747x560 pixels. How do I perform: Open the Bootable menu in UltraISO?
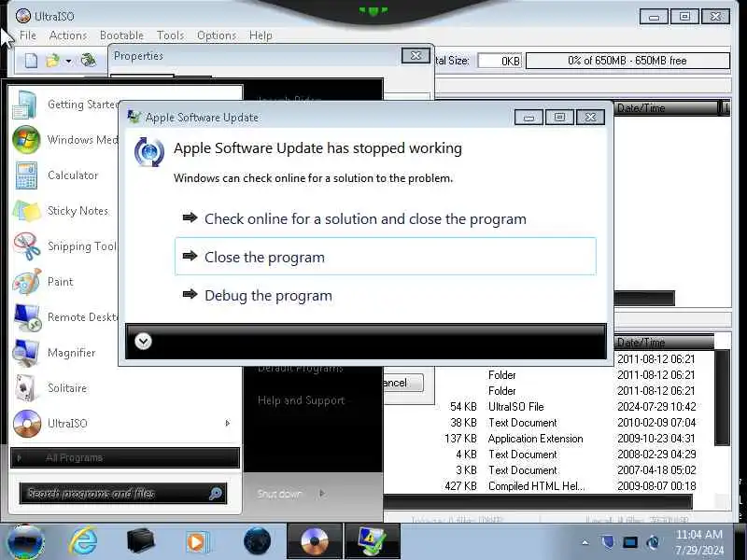point(121,35)
